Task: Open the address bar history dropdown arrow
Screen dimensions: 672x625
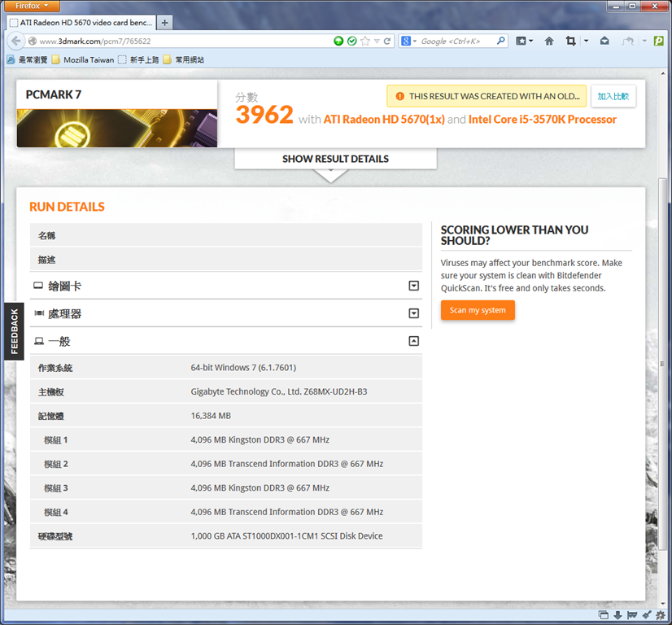Action: coord(377,42)
